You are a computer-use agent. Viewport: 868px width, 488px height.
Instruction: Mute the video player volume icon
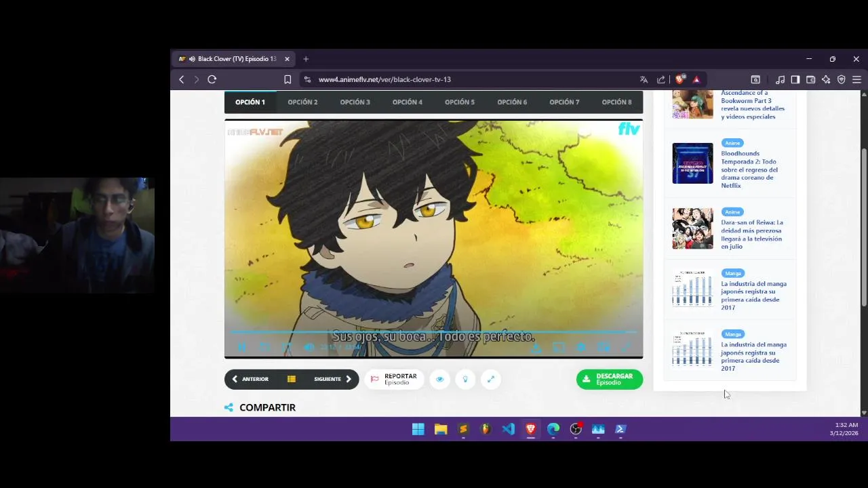[x=309, y=347]
